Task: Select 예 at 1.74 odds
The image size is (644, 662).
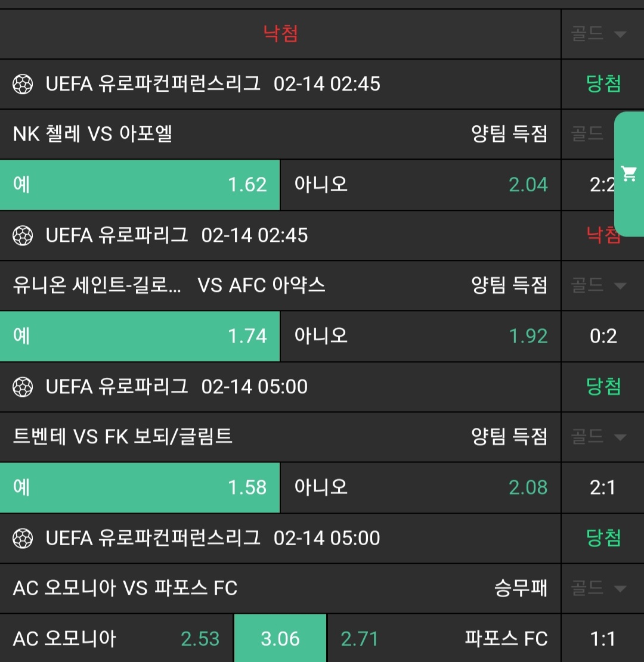Action: click(140, 336)
